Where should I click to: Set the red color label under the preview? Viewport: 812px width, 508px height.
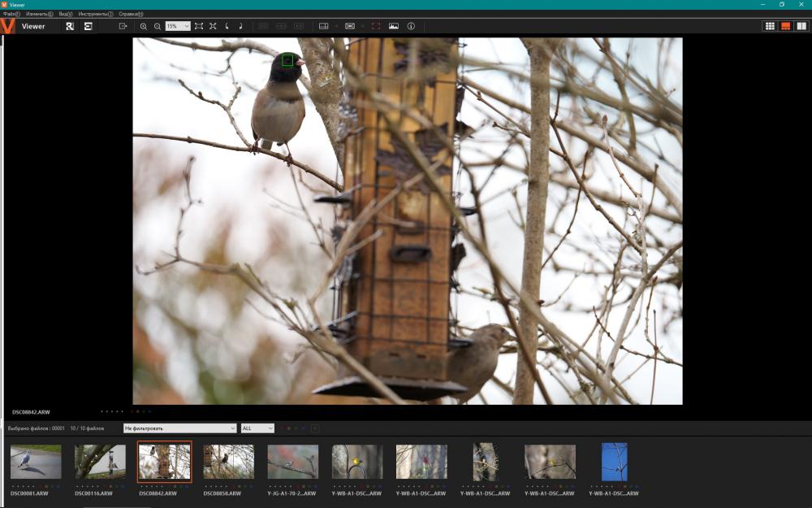pos(132,411)
